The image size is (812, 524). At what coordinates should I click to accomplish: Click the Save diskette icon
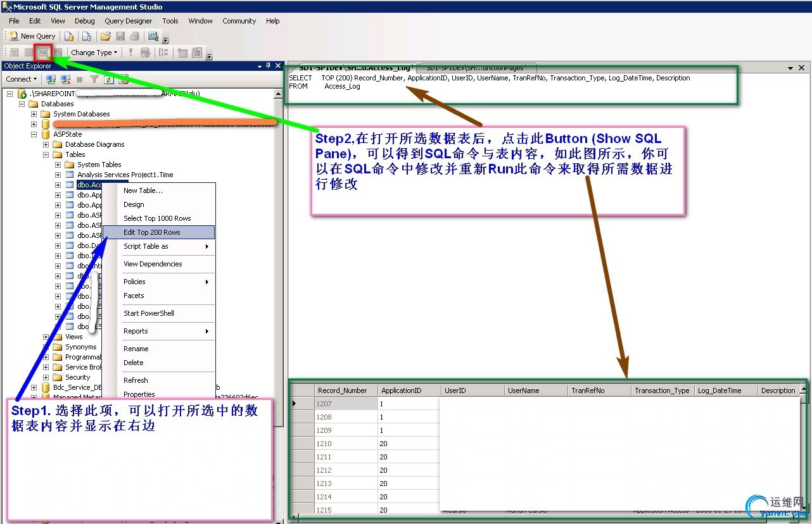pyautogui.click(x=120, y=36)
